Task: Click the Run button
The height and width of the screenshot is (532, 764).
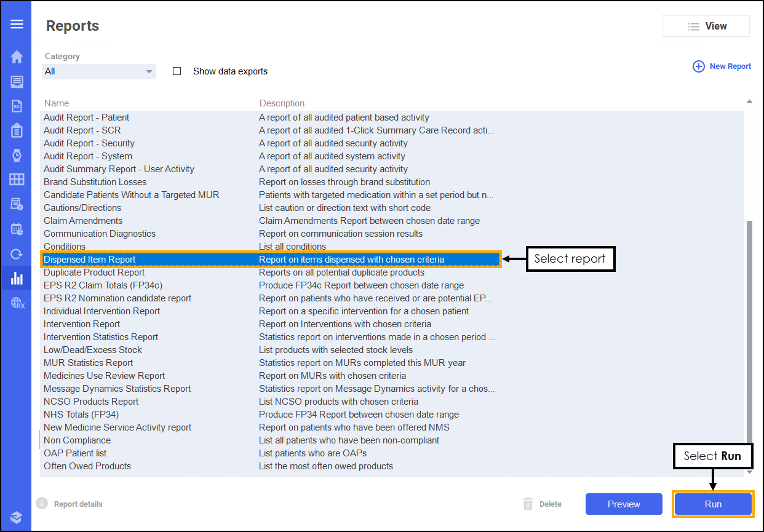Action: (x=713, y=504)
